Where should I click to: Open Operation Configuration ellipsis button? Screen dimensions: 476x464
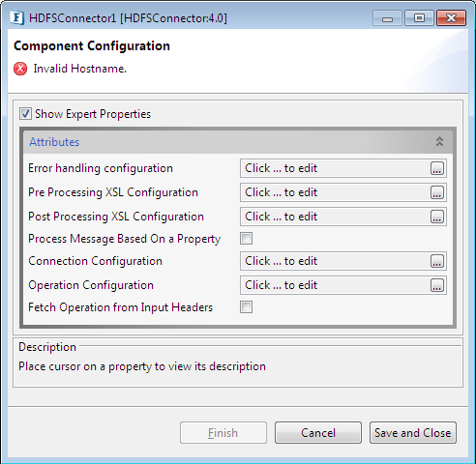pyautogui.click(x=437, y=285)
